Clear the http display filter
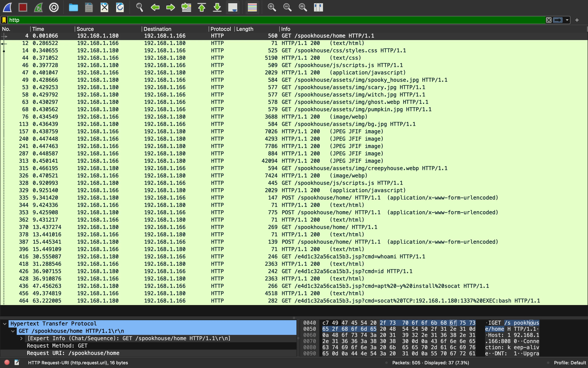The image size is (588, 368). click(x=549, y=20)
